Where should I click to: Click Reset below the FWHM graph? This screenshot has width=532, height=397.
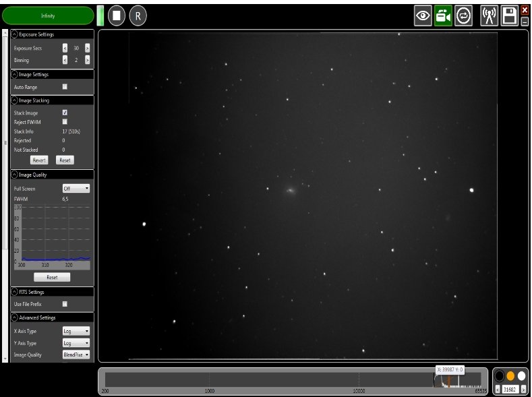click(52, 277)
